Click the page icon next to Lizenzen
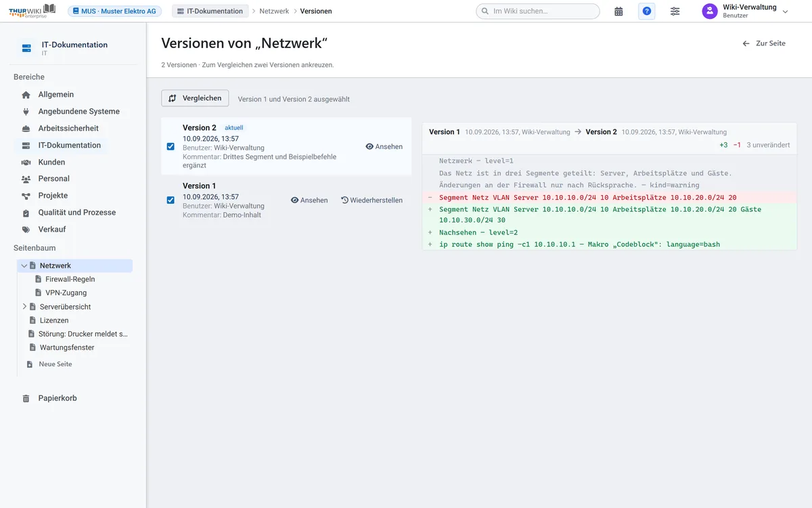The height and width of the screenshot is (508, 812). pyautogui.click(x=32, y=320)
